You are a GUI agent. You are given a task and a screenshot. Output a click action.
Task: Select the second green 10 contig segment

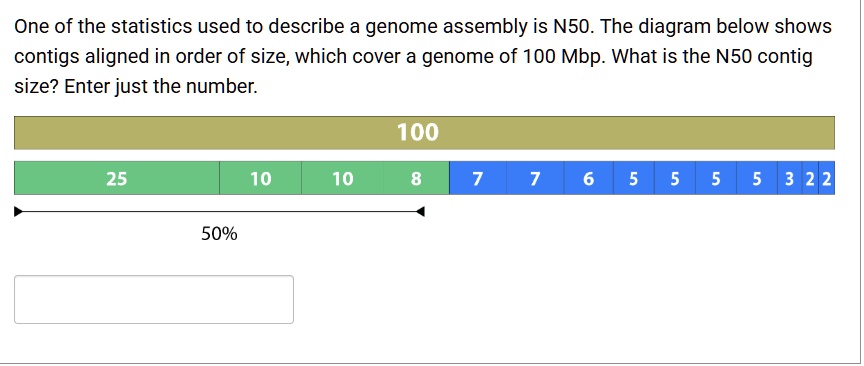click(x=343, y=178)
